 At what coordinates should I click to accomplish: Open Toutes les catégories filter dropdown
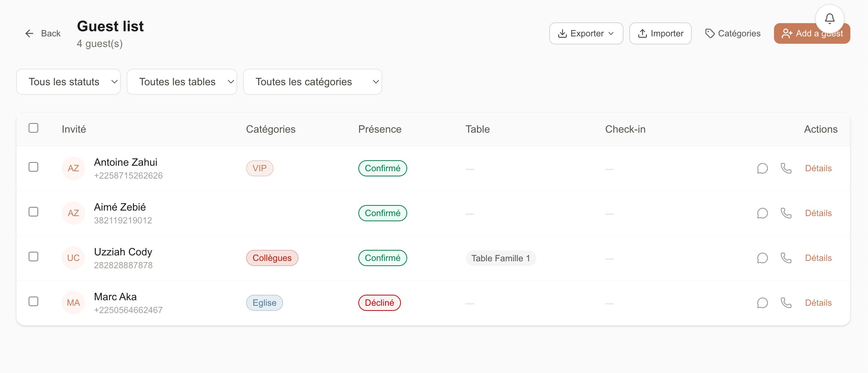pos(312,82)
